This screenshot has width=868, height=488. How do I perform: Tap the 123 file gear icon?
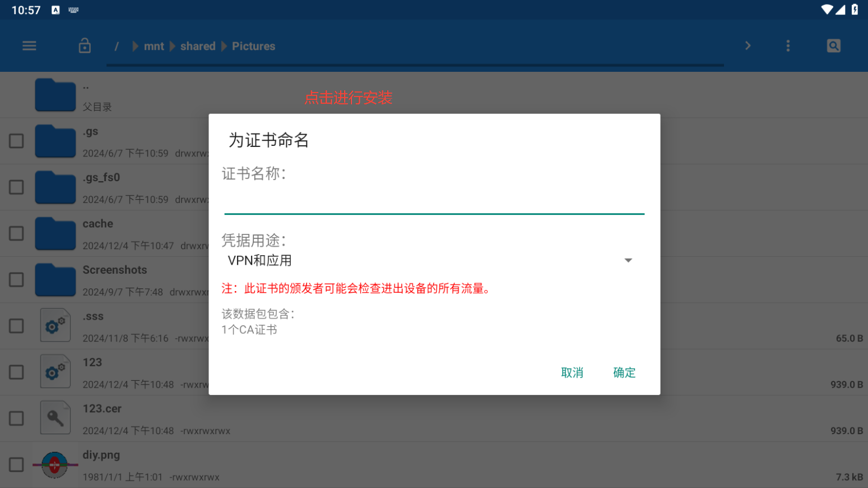click(55, 371)
